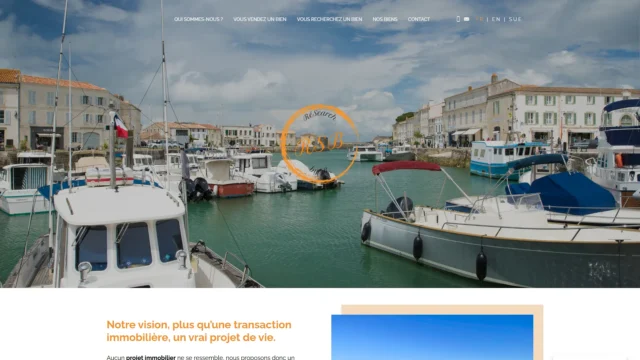
Task: Click the email envelope icon in header
Action: coord(467,19)
